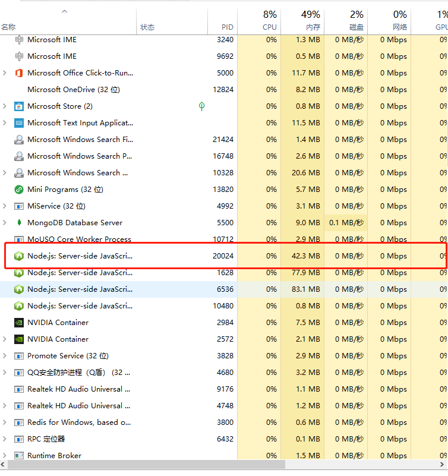Expand the Microsoft Store (2) group
Screen dimensions: 448x476
[x=5, y=106]
